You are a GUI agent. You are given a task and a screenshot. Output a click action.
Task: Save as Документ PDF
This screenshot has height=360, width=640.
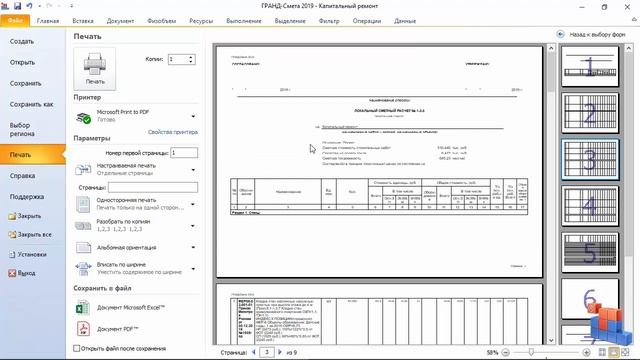click(x=118, y=329)
